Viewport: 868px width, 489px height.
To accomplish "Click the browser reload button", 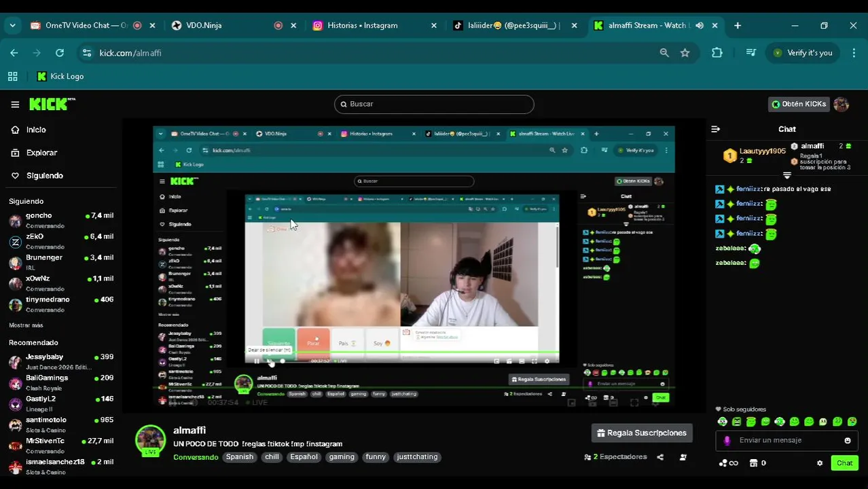I will 60,52.
